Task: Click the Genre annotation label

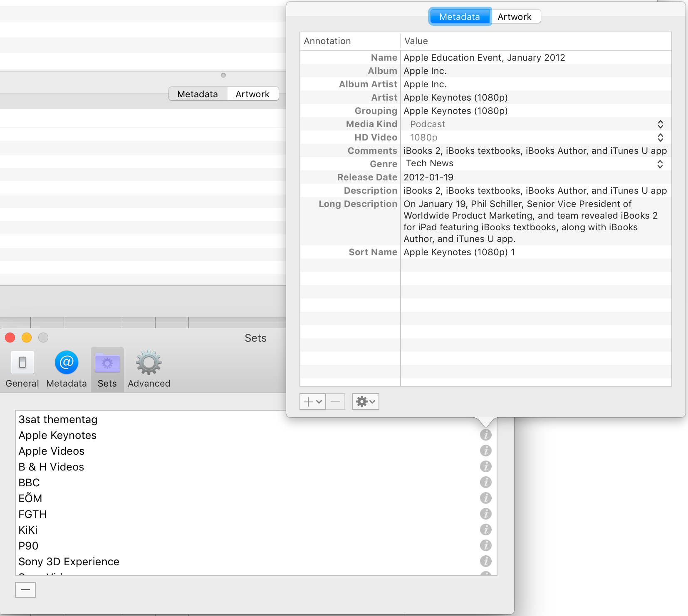Action: click(384, 164)
